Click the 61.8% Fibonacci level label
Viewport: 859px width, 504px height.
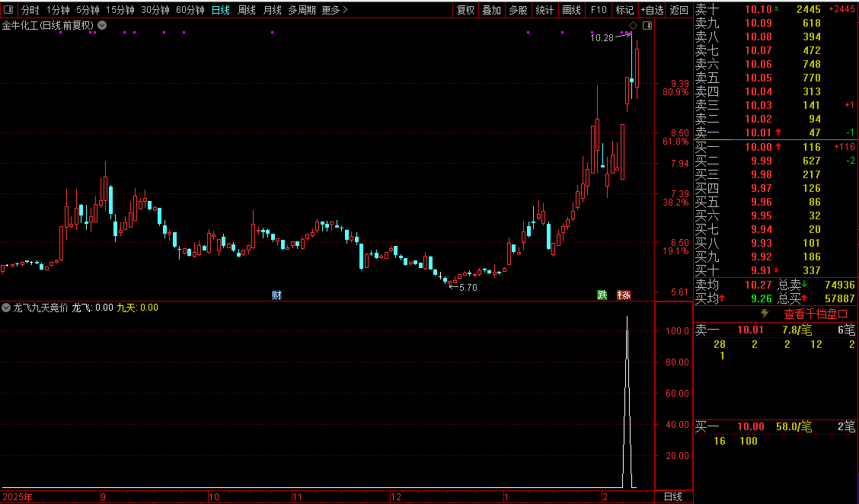click(x=675, y=142)
